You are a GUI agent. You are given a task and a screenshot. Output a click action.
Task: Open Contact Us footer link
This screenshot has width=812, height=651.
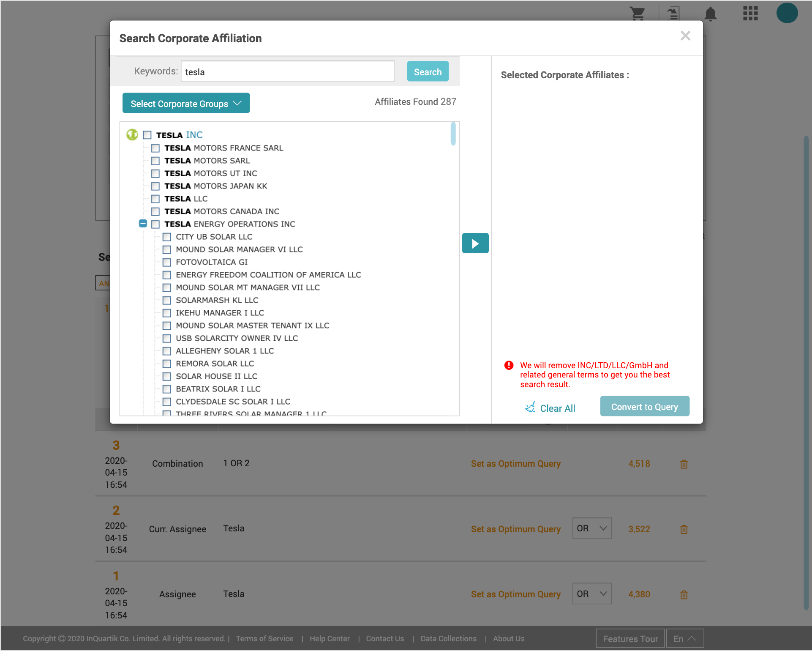coord(385,639)
